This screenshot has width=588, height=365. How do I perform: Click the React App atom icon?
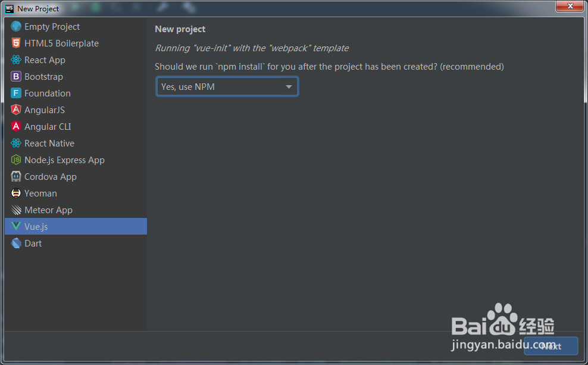click(16, 60)
